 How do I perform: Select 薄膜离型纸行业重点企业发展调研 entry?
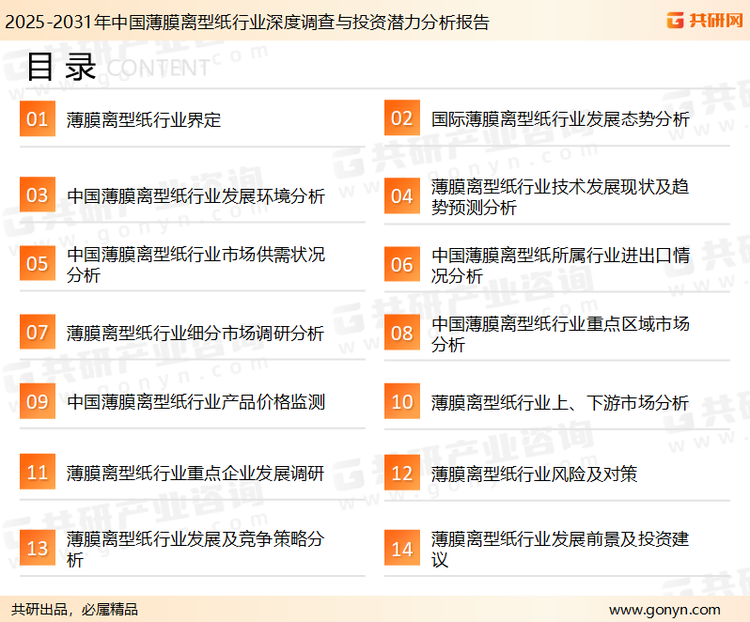196,473
